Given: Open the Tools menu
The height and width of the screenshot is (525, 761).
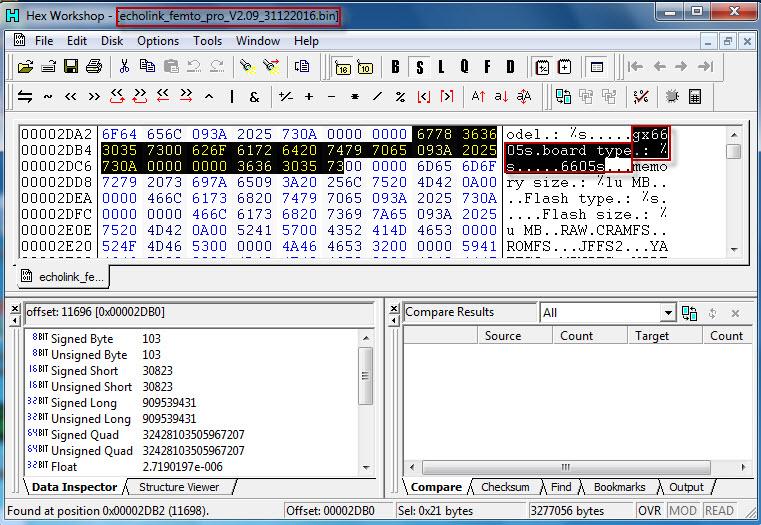Looking at the screenshot, I should [x=207, y=41].
